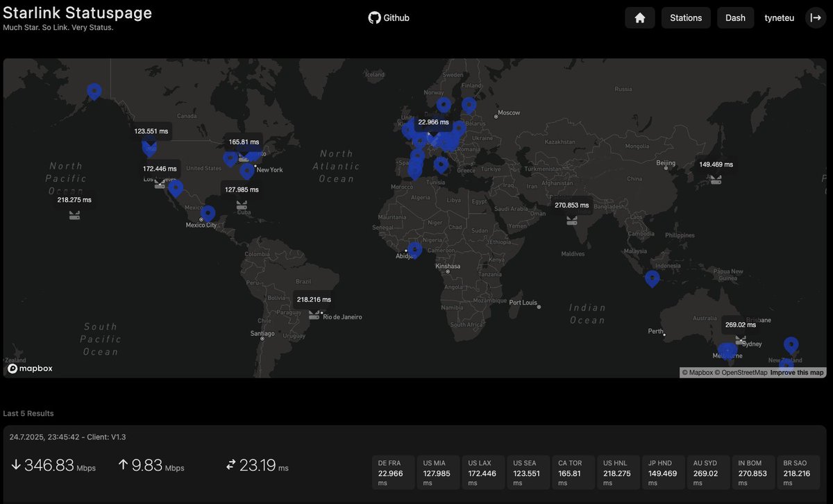
Task: Select the IN BOM latency card
Action: pyautogui.click(x=754, y=473)
